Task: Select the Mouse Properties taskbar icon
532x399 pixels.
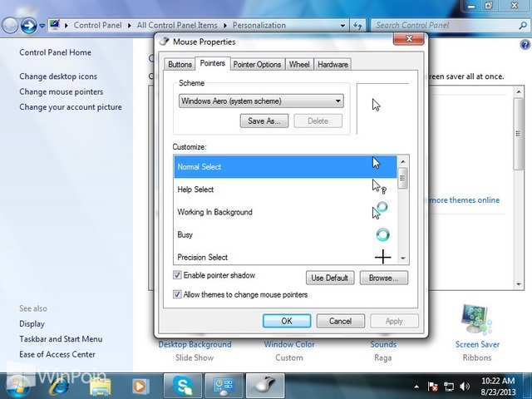Action: coord(265,386)
